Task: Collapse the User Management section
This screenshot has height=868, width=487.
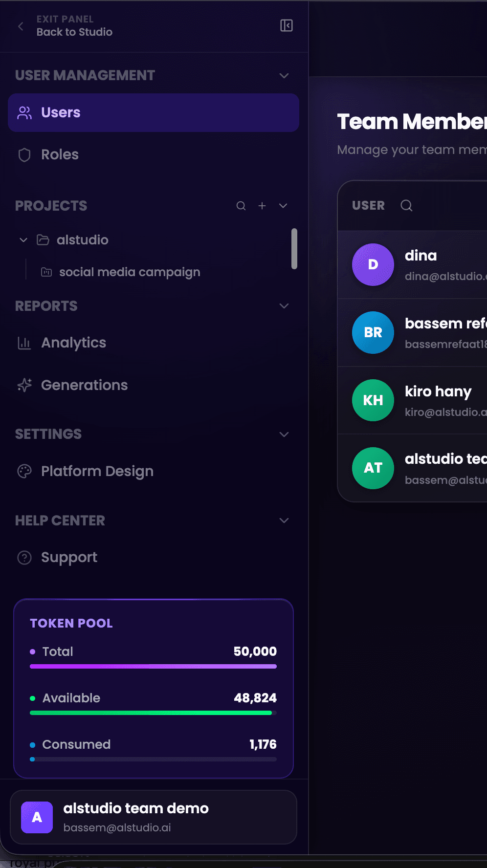Action: pyautogui.click(x=284, y=76)
